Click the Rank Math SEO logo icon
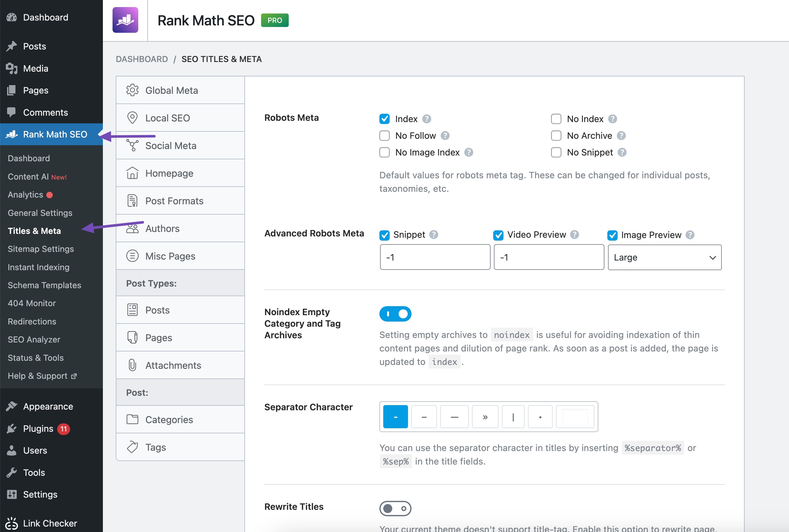The height and width of the screenshot is (532, 789). pyautogui.click(x=125, y=20)
